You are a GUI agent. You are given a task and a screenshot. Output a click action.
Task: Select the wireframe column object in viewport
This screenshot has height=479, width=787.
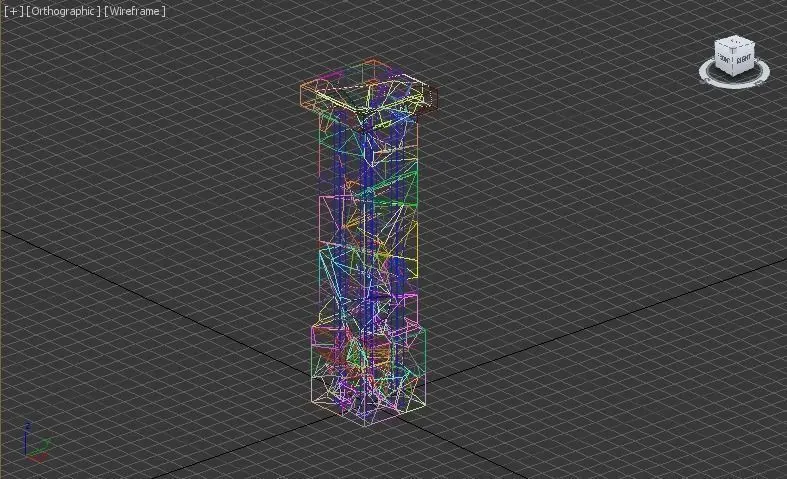pos(368,243)
